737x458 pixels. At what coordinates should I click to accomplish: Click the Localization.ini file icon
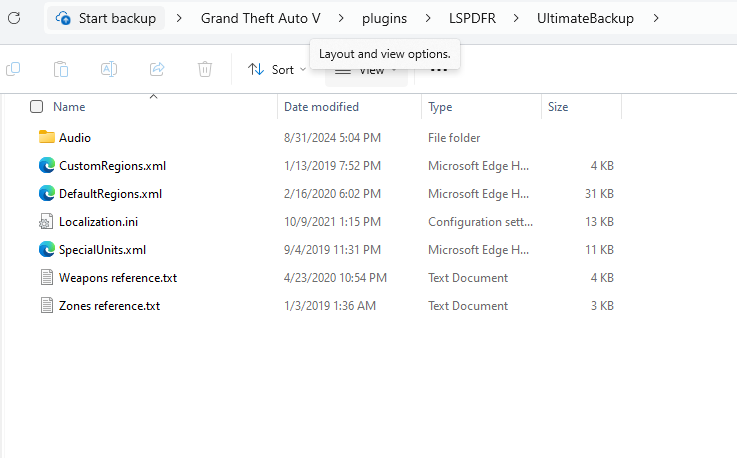point(46,221)
